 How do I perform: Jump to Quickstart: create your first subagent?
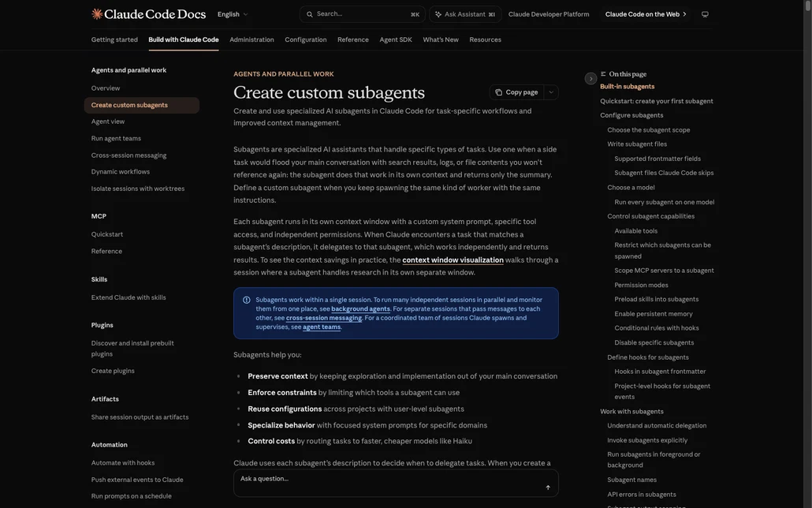pyautogui.click(x=657, y=101)
